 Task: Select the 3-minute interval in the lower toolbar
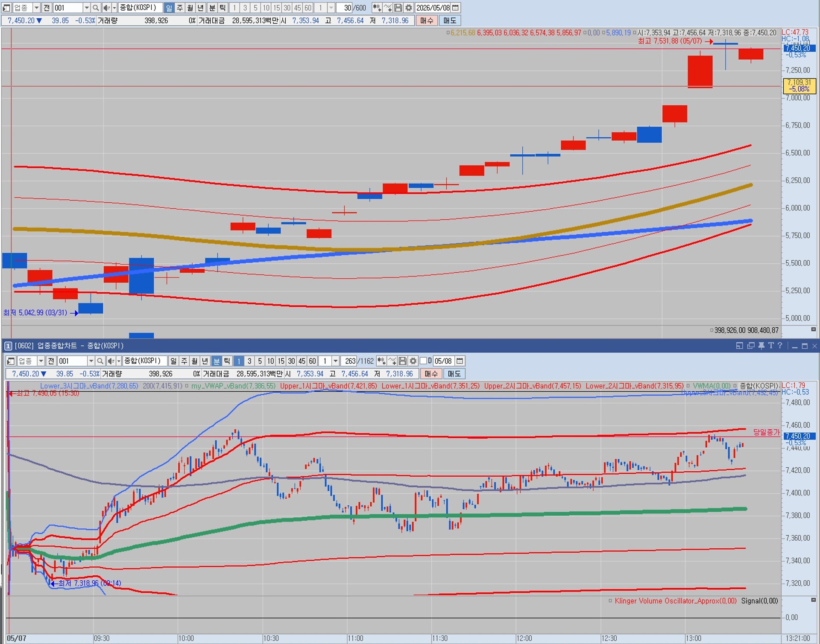point(249,361)
